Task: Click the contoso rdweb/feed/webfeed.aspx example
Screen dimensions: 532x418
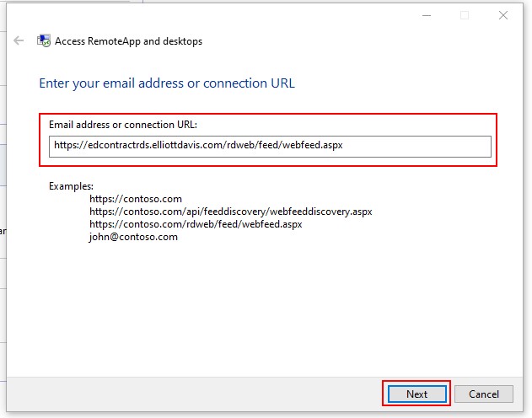Action: point(196,224)
